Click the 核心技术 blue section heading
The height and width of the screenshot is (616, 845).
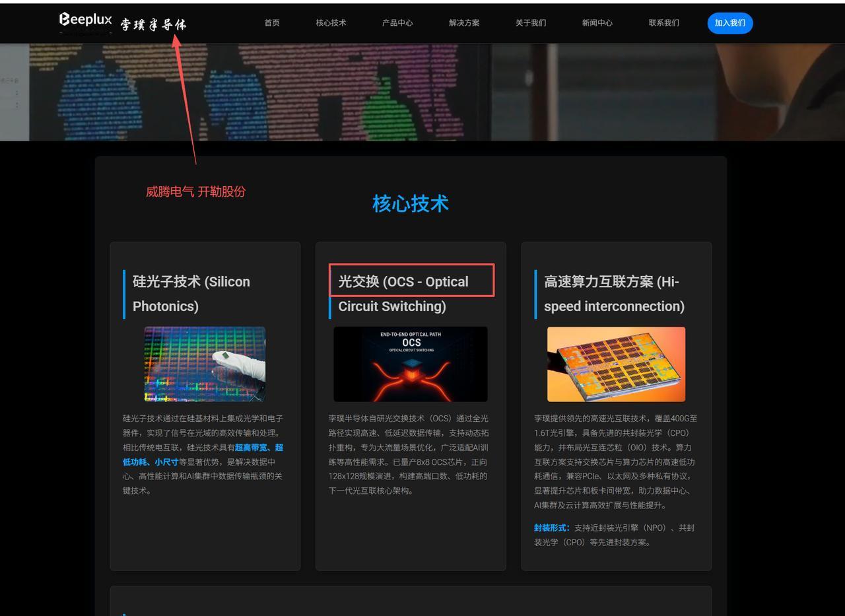410,204
